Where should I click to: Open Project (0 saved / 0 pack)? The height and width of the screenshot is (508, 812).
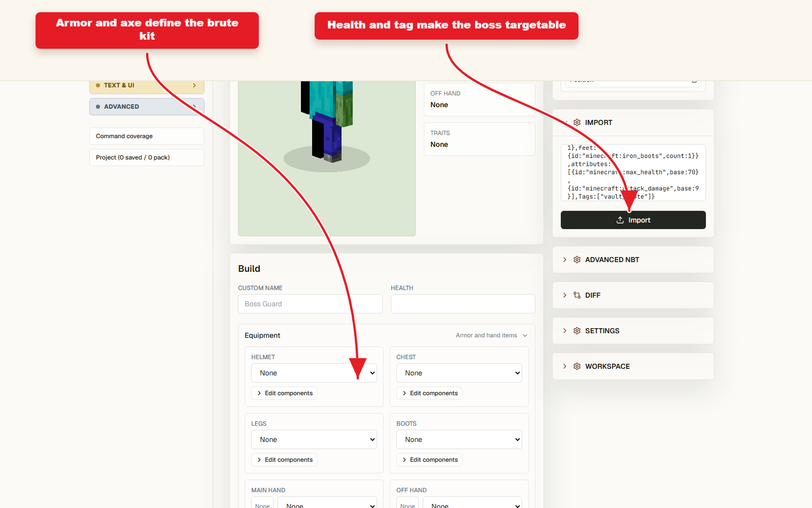pyautogui.click(x=147, y=157)
